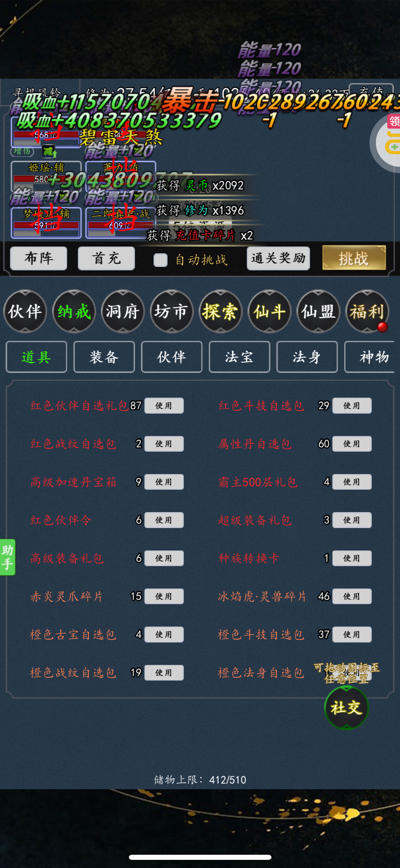The image size is (400, 868).
Task: Open the 坊市 round icon
Action: pos(172,311)
